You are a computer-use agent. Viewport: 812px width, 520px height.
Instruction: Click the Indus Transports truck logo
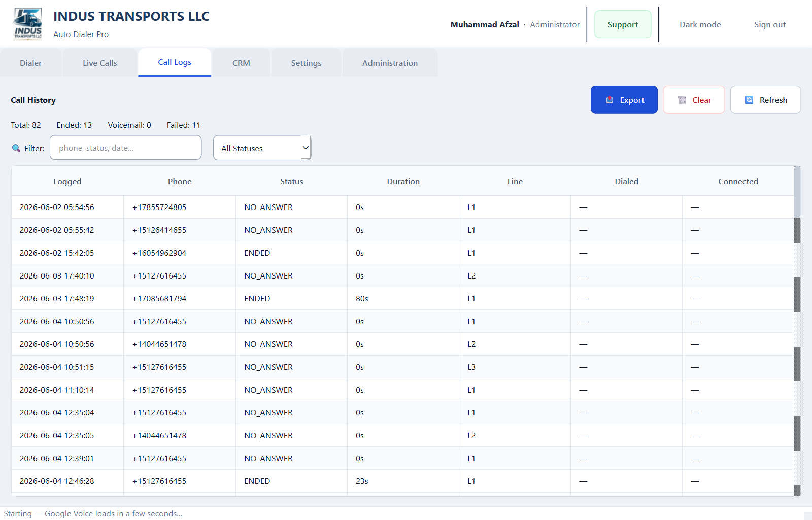click(x=28, y=24)
